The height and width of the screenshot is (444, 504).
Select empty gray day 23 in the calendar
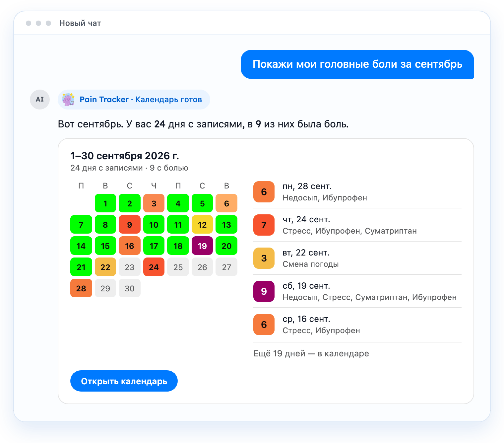[x=130, y=267]
